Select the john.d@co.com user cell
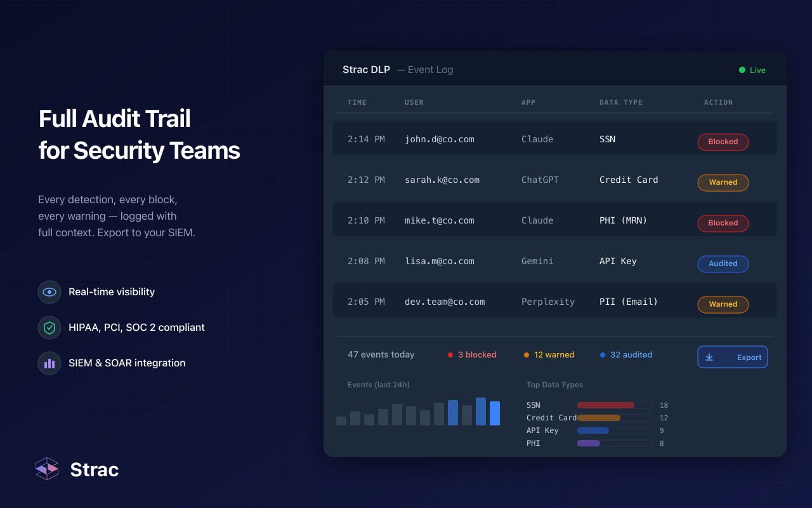Image resolution: width=812 pixels, height=508 pixels. 440,139
